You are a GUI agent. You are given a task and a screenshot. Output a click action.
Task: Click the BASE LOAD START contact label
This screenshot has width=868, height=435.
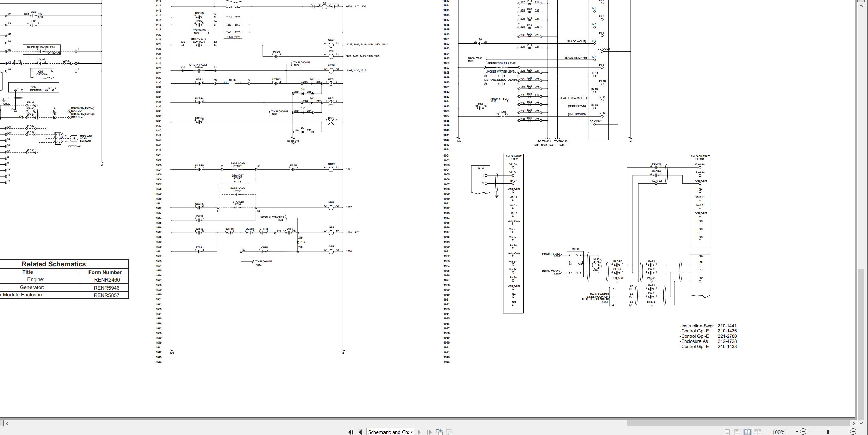coord(238,165)
